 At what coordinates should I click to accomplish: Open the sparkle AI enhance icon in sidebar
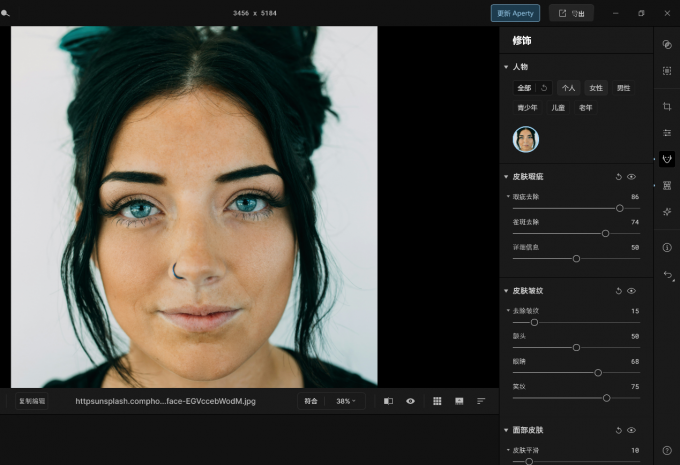click(667, 212)
